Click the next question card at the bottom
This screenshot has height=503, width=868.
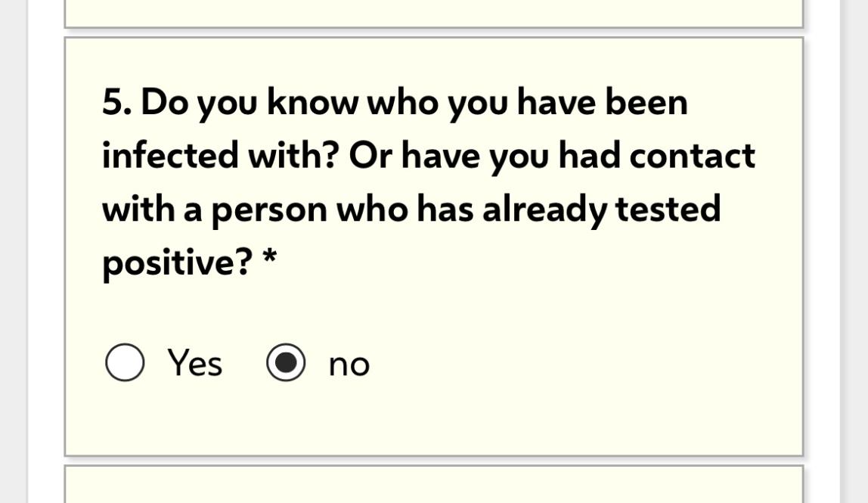click(x=432, y=486)
